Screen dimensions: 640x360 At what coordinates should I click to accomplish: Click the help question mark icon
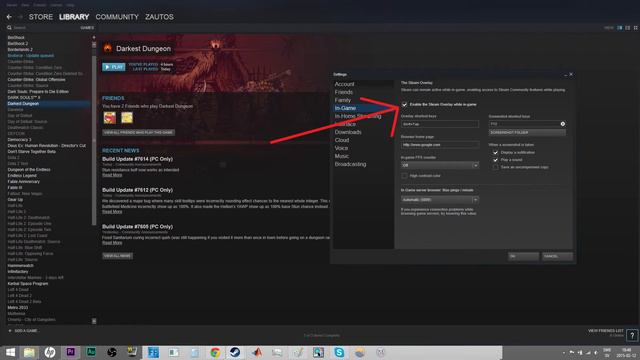pyautogui.click(x=632, y=335)
